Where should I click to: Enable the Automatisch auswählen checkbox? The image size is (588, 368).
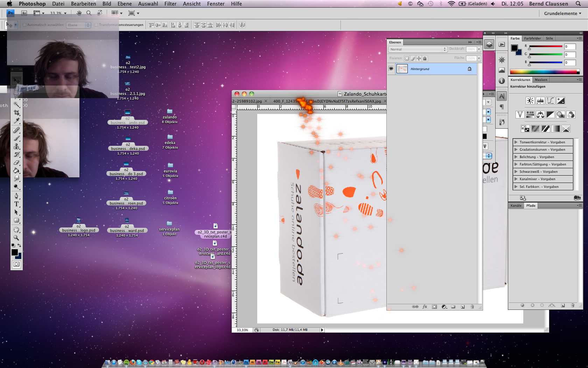tap(24, 25)
